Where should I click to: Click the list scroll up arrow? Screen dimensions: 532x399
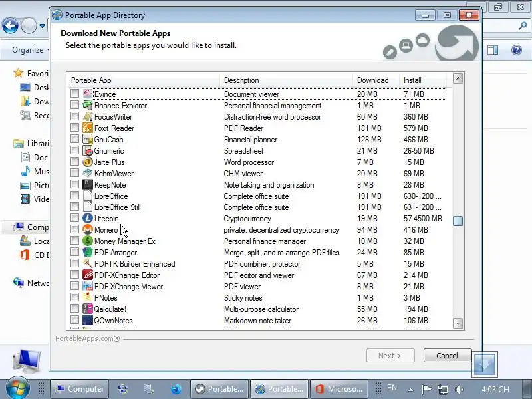[x=458, y=78]
